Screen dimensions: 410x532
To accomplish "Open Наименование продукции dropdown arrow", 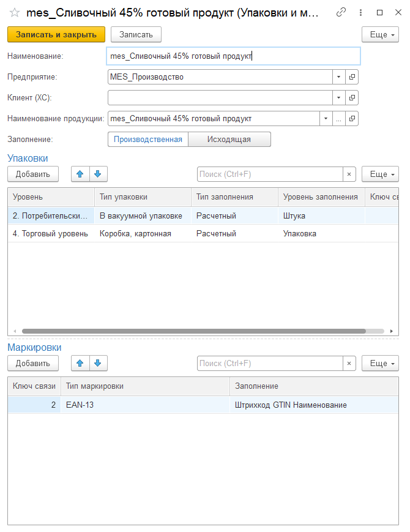I will (326, 119).
